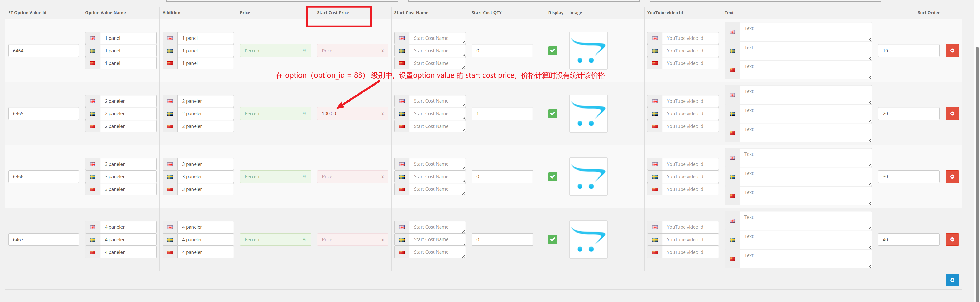This screenshot has width=980, height=302.
Task: Click the blue add option value button
Action: [x=952, y=280]
